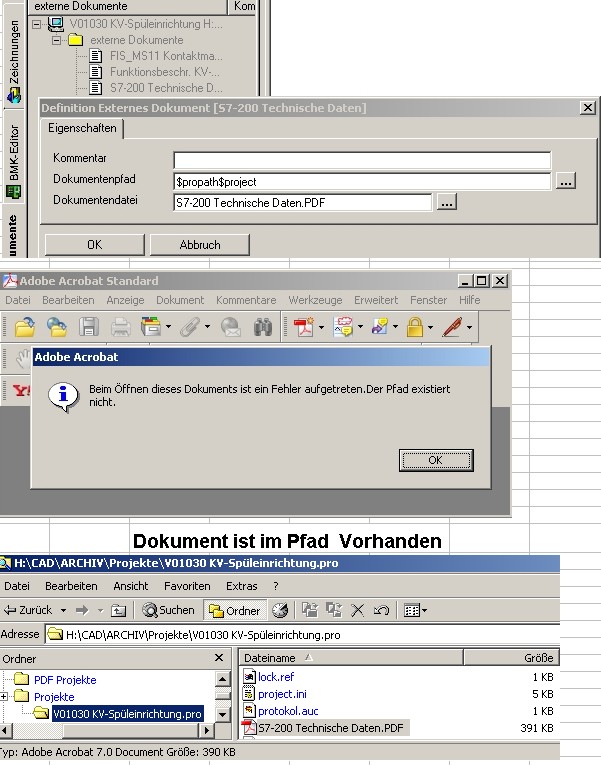Open the Zurück history dropdown arrow
The height and width of the screenshot is (765, 601).
click(63, 610)
